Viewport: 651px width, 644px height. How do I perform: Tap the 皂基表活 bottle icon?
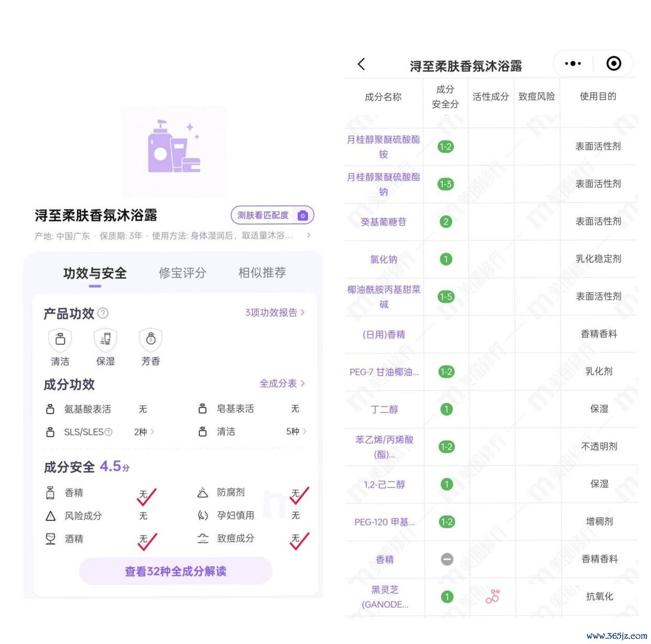point(203,409)
